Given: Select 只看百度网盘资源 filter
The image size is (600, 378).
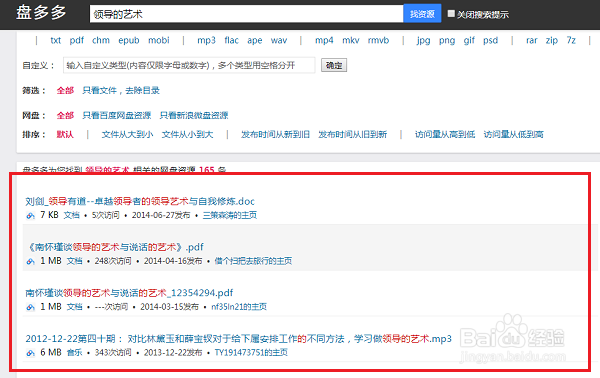Looking at the screenshot, I should coord(117,115).
